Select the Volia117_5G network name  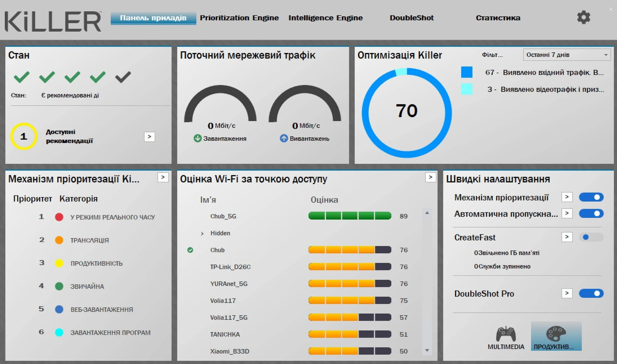pos(229,318)
